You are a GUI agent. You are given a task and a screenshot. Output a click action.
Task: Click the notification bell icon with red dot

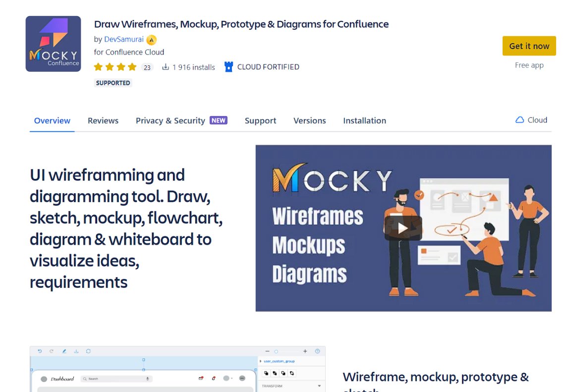click(x=214, y=378)
